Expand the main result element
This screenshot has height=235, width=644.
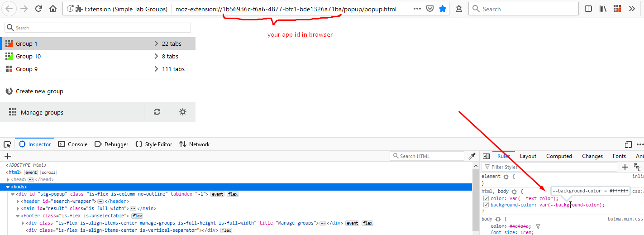tap(18, 209)
